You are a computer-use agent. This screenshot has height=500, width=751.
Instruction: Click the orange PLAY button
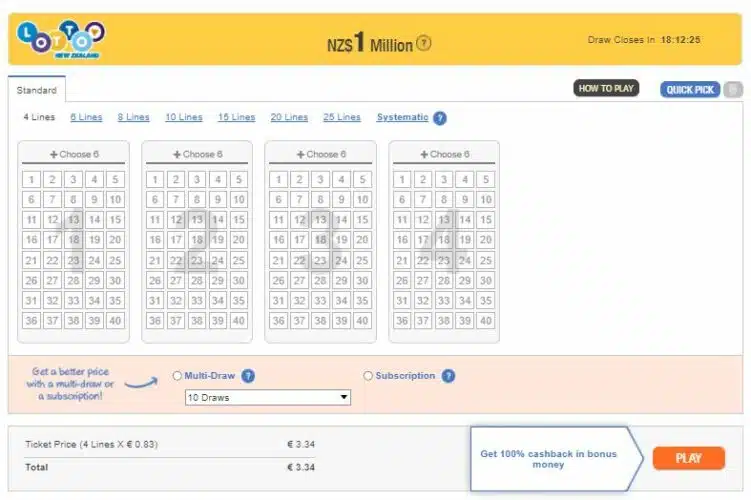[688, 458]
